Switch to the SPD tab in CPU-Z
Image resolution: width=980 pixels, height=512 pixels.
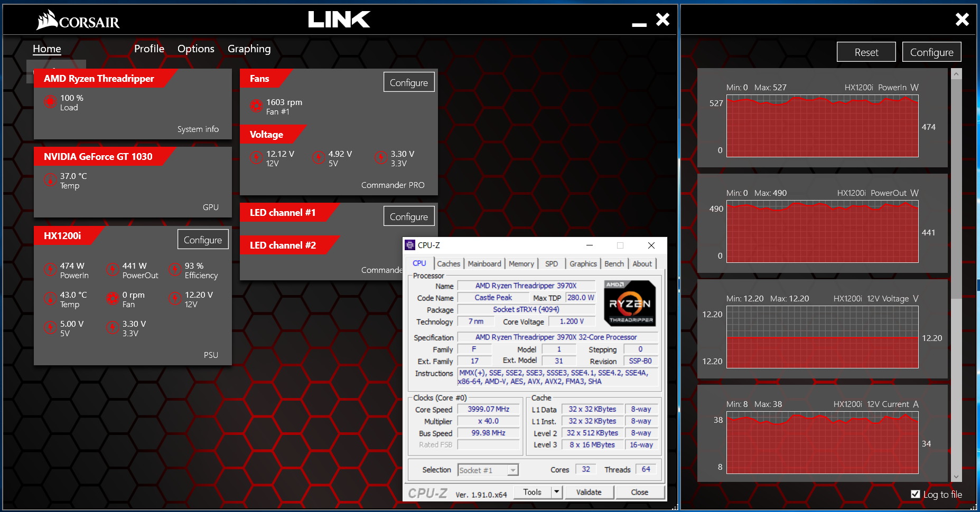coord(552,263)
